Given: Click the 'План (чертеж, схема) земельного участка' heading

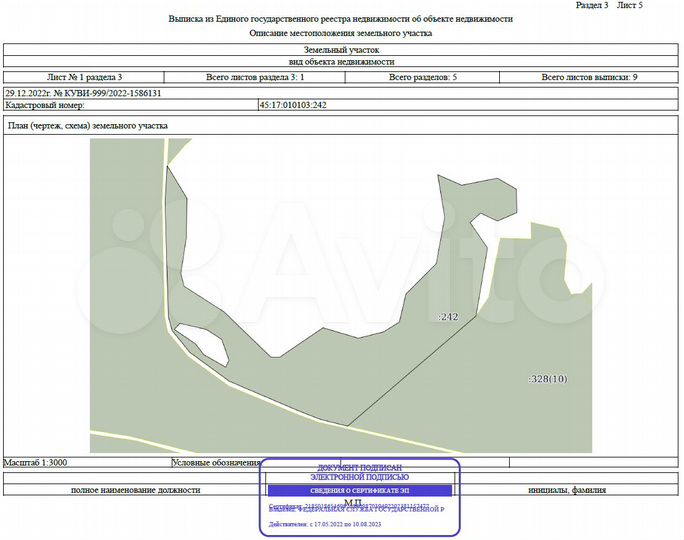Looking at the screenshot, I should click(88, 126).
